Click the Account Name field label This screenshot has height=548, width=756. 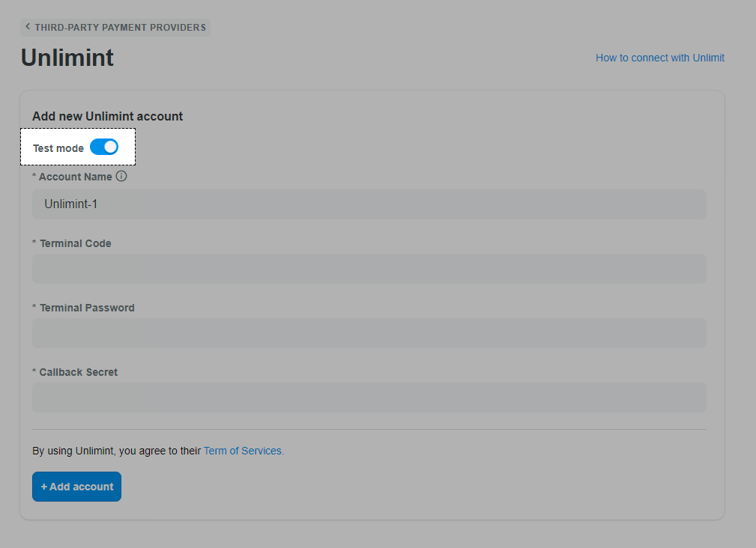click(x=76, y=177)
